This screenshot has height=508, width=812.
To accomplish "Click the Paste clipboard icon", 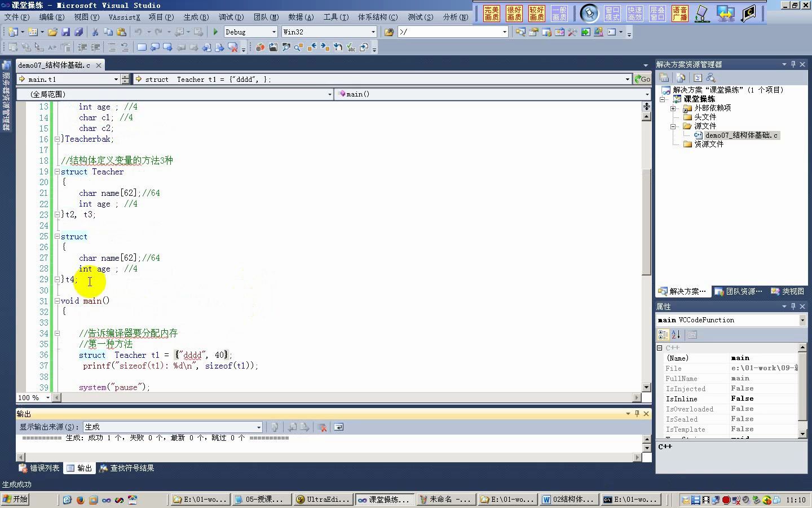I will (121, 32).
